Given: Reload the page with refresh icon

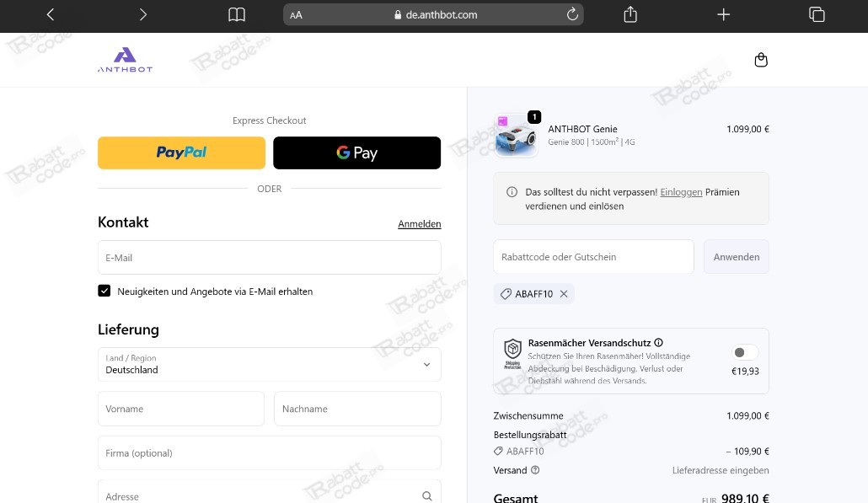Looking at the screenshot, I should [x=572, y=14].
